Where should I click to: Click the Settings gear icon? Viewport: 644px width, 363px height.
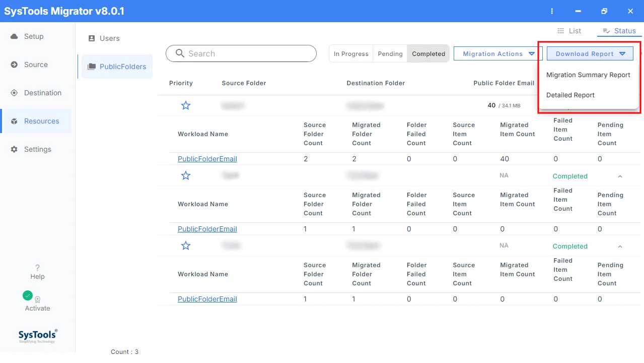(x=14, y=149)
